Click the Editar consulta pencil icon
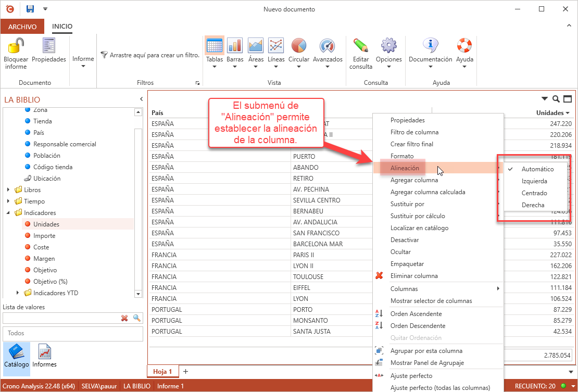Image resolution: width=578 pixels, height=392 pixels. (x=360, y=46)
